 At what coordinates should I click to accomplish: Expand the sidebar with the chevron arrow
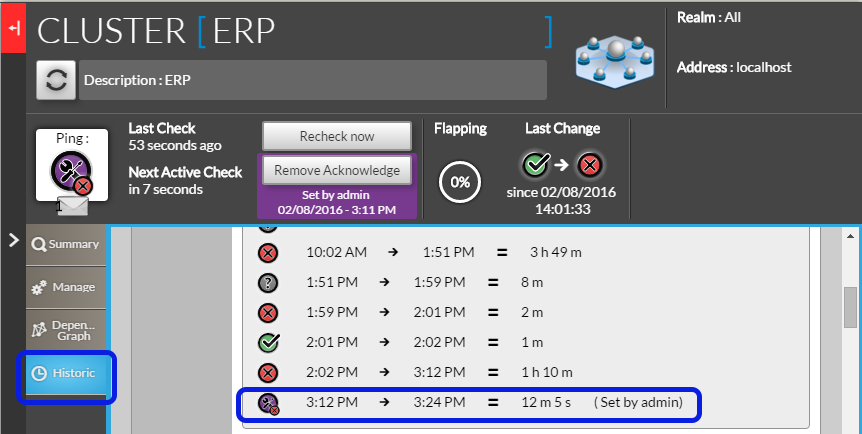pos(14,240)
